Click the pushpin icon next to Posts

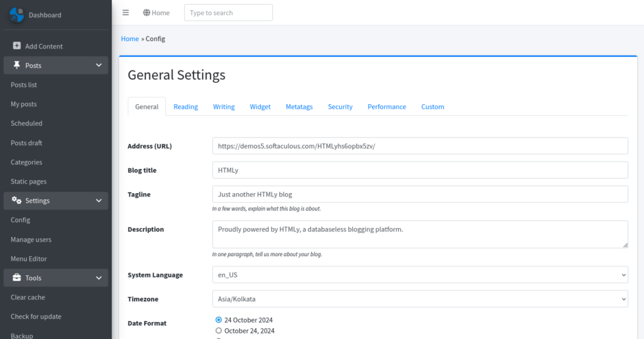[17, 65]
